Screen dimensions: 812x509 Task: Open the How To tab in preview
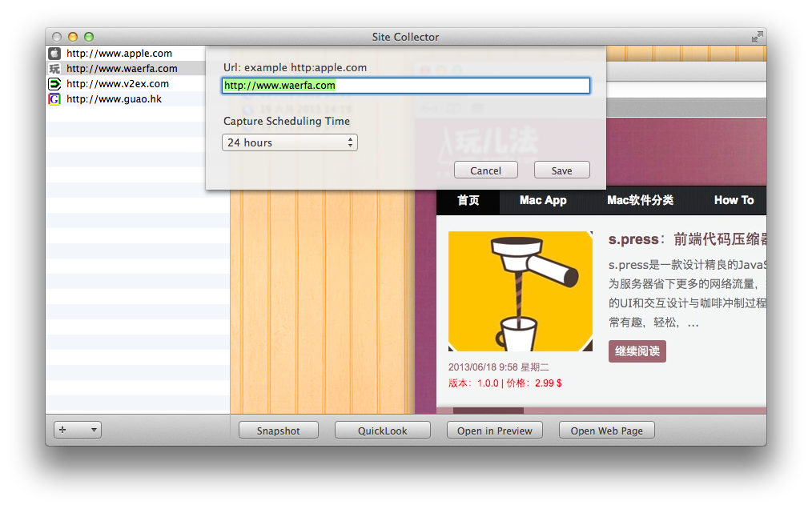[734, 200]
